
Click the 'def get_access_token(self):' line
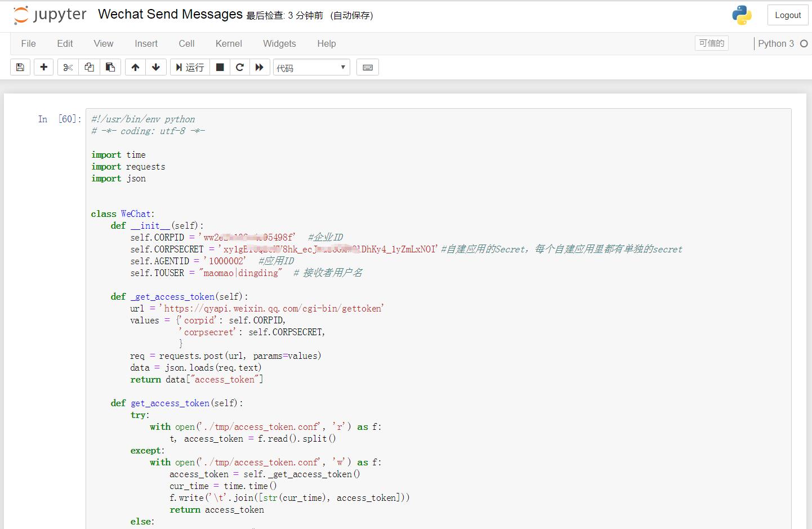point(177,403)
